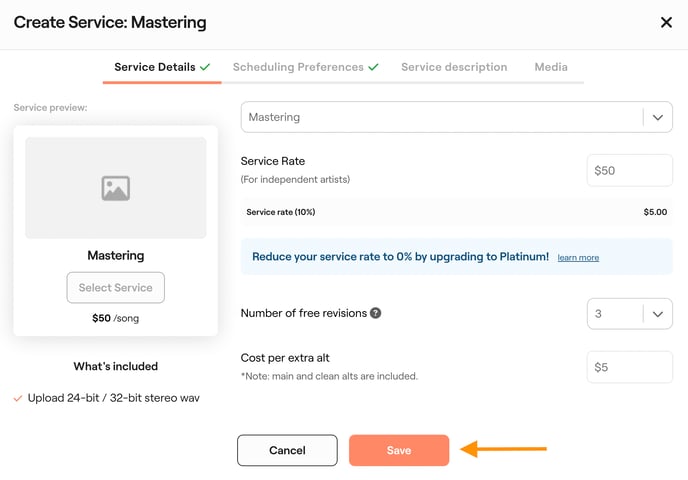Switch to the Service Details tab
Screen dimensions: 688x480
(155, 67)
